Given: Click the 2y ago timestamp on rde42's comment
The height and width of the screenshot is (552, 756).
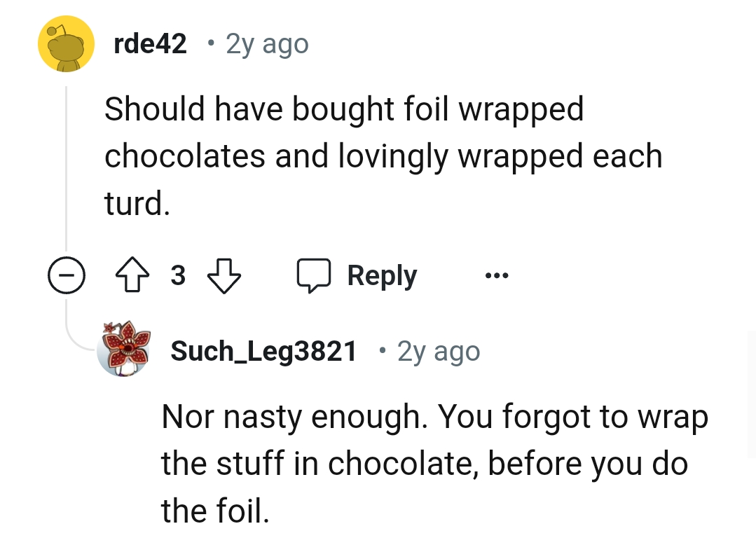Looking at the screenshot, I should (x=266, y=43).
